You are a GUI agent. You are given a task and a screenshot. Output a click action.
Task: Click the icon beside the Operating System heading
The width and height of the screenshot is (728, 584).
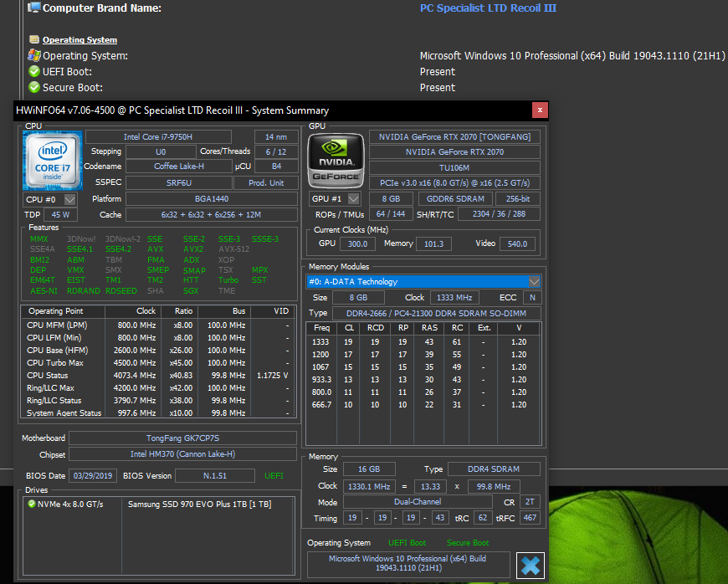pyautogui.click(x=34, y=39)
